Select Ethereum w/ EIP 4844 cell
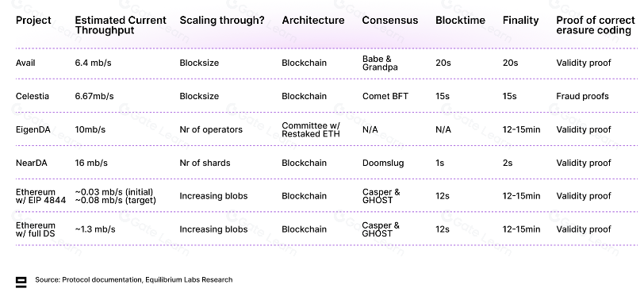 click(40, 196)
